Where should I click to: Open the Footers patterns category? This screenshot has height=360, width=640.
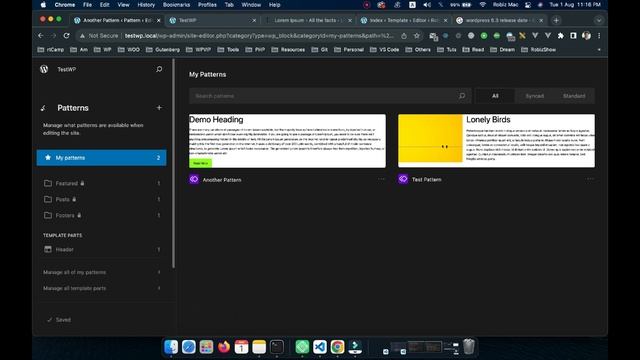102,215
